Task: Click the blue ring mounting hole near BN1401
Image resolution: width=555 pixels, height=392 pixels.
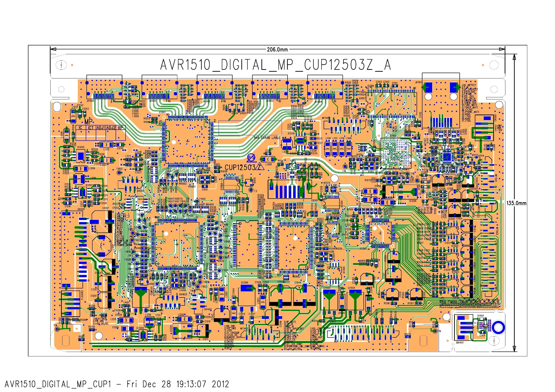Action: pos(498,328)
